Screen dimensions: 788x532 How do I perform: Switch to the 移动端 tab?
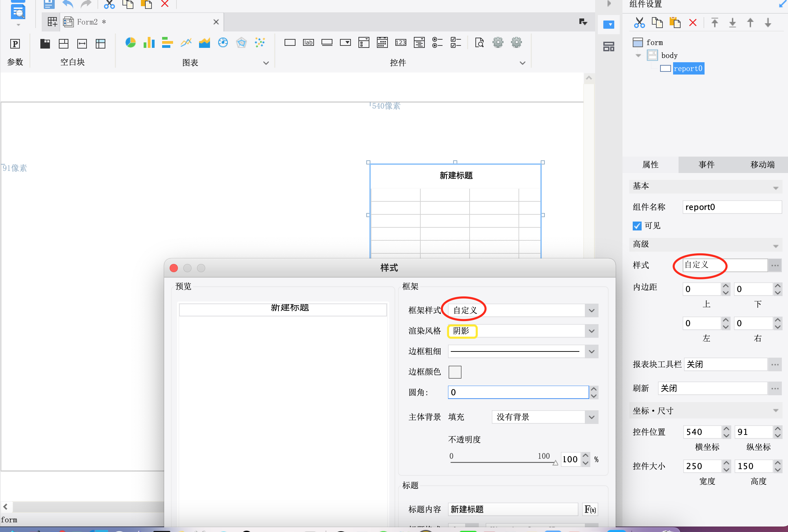pyautogui.click(x=762, y=165)
